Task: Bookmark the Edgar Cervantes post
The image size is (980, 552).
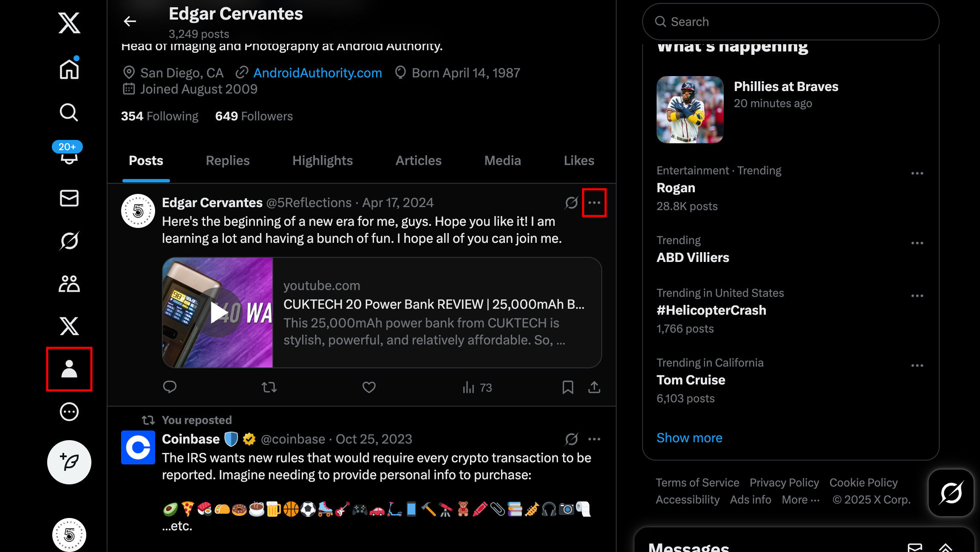Action: tap(568, 387)
